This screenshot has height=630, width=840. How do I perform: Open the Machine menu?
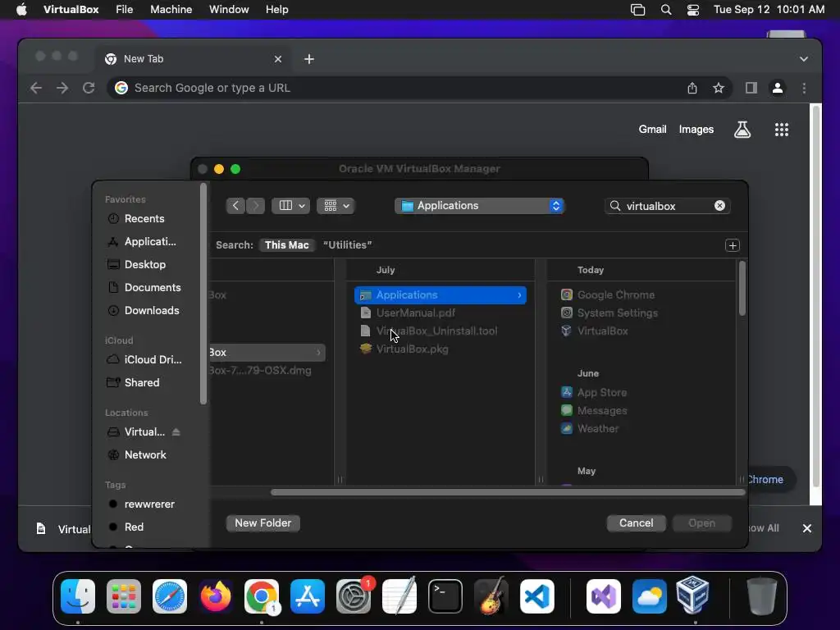tap(171, 10)
